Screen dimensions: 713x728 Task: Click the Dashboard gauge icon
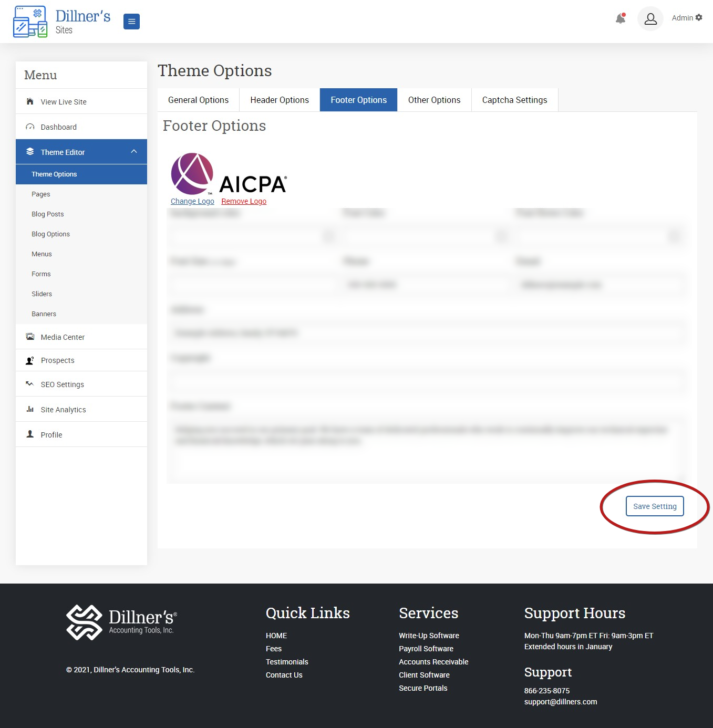point(30,127)
